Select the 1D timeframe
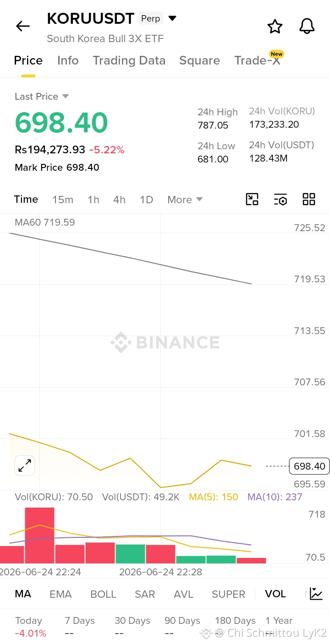330x644 pixels. [146, 200]
